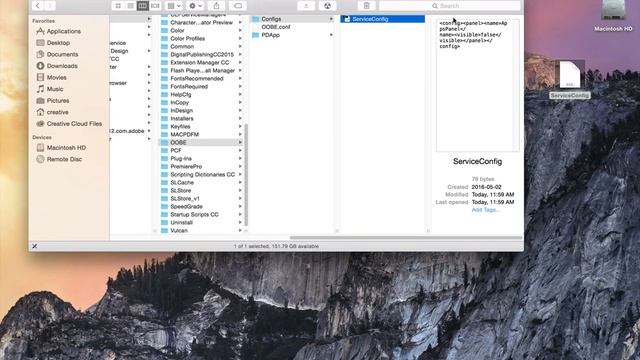Screen dimensions: 640x360
Task: Select the SpeedGrade folder
Action: point(186,207)
